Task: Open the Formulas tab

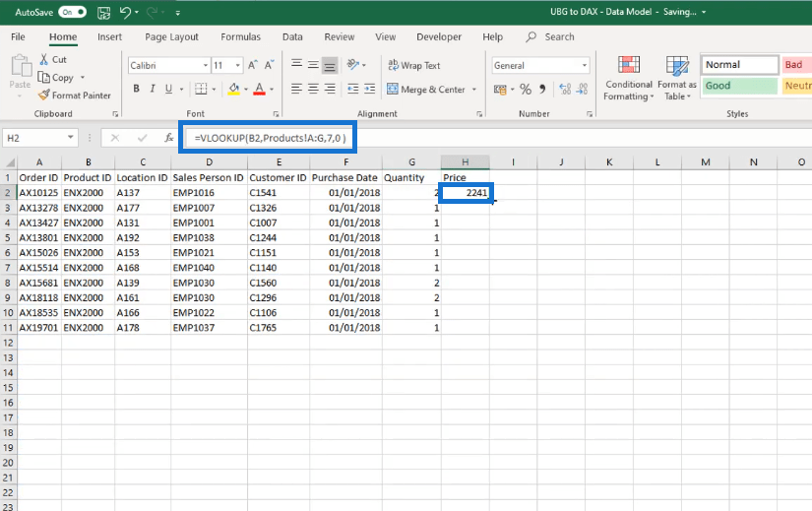Action: tap(241, 36)
